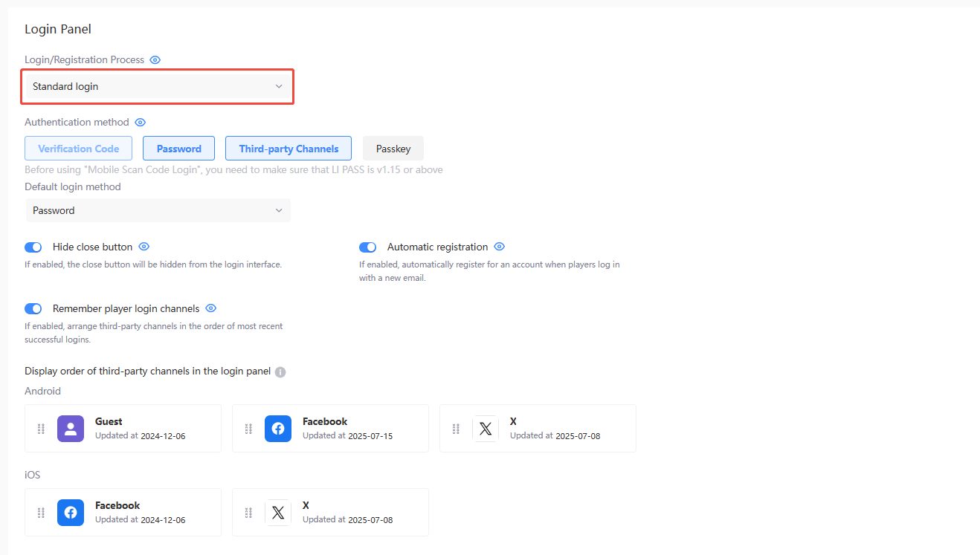This screenshot has height=555, width=980.
Task: Click the drag handle beside Guest channel
Action: click(x=41, y=429)
